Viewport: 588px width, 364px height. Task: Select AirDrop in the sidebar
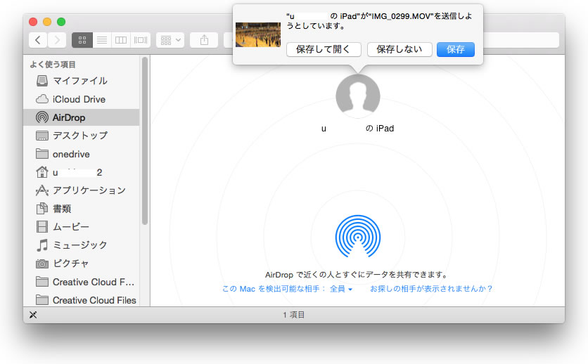pyautogui.click(x=82, y=117)
